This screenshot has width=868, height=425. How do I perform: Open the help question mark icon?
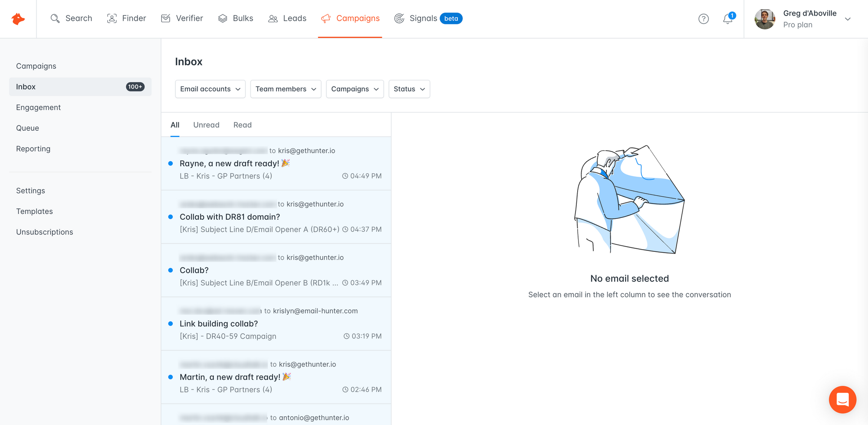coord(704,19)
